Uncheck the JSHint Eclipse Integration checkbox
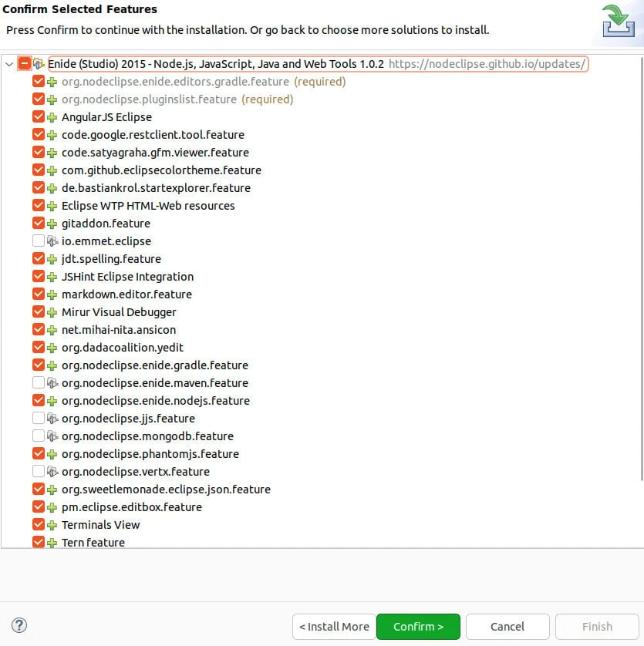 pyautogui.click(x=39, y=277)
